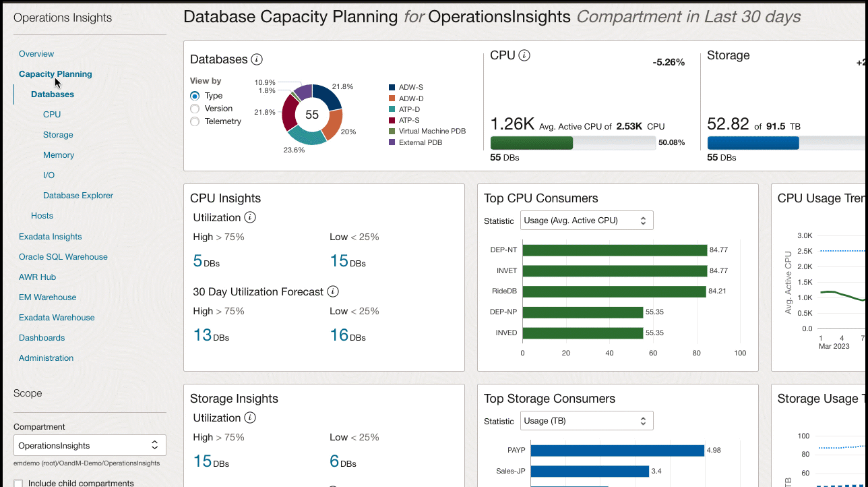
Task: Click the Virtual Machine PDB legend icon
Action: click(x=392, y=131)
